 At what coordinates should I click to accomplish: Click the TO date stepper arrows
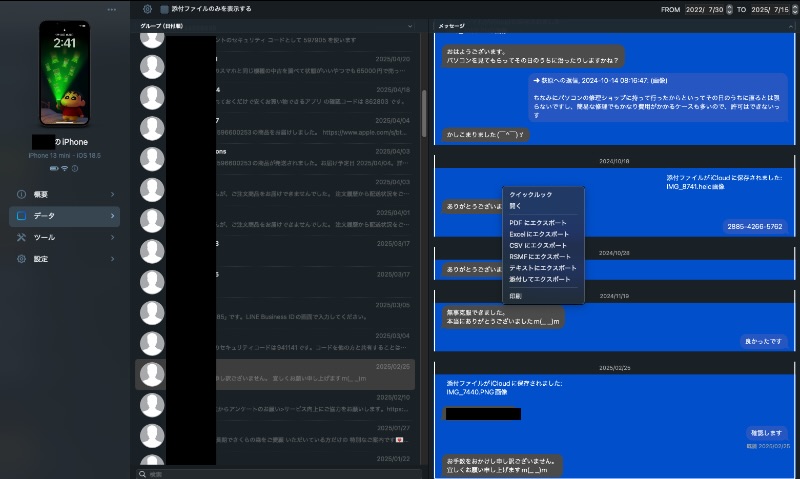click(794, 9)
